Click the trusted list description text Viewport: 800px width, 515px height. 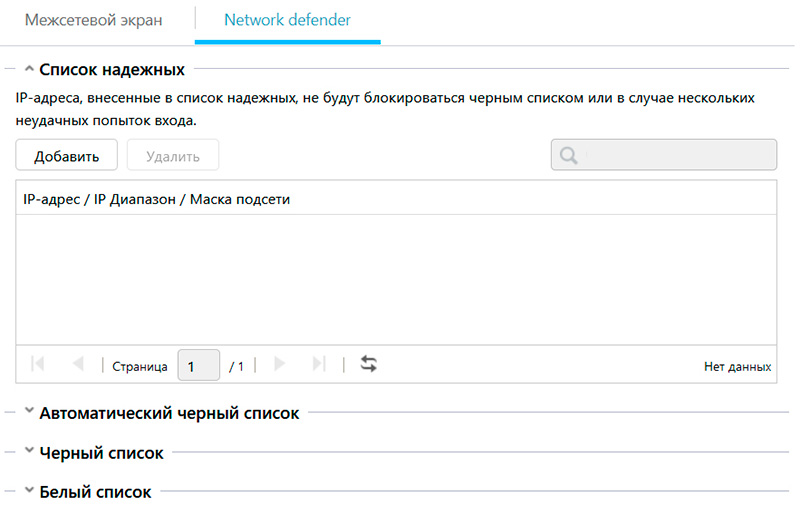pyautogui.click(x=384, y=109)
